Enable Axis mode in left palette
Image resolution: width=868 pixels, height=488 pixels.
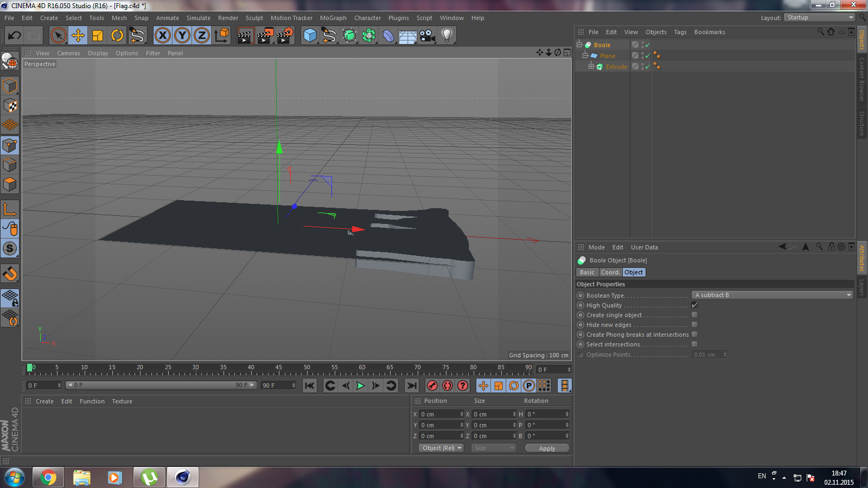10,209
